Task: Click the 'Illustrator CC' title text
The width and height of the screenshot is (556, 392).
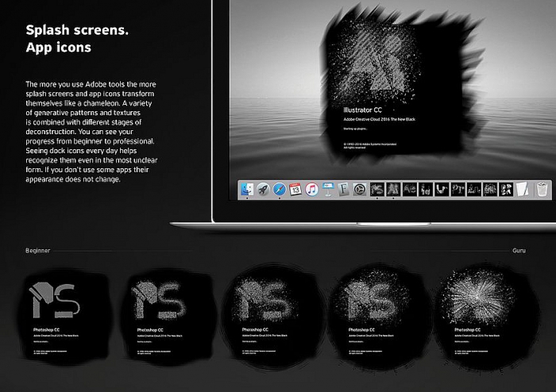Action: 362,110
